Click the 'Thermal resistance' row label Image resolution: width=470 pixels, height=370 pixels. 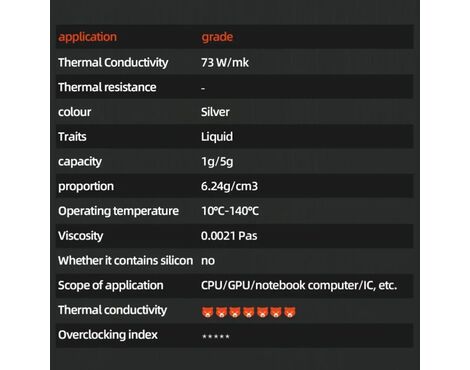(107, 87)
